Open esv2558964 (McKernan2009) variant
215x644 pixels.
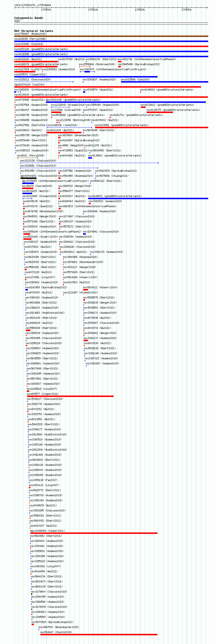[97, 64]
